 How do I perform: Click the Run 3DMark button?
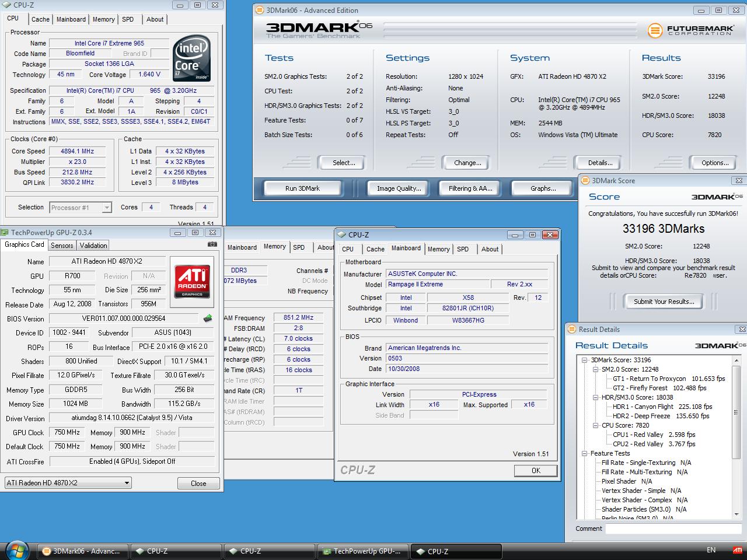click(302, 188)
